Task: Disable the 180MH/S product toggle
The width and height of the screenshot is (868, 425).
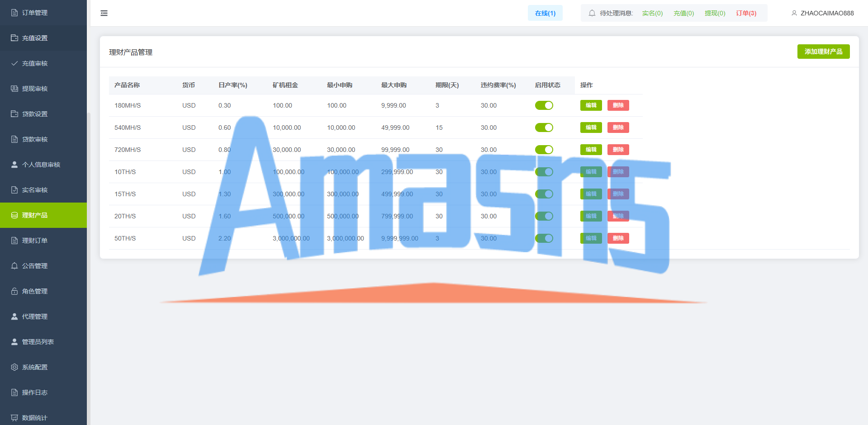Action: (x=544, y=105)
